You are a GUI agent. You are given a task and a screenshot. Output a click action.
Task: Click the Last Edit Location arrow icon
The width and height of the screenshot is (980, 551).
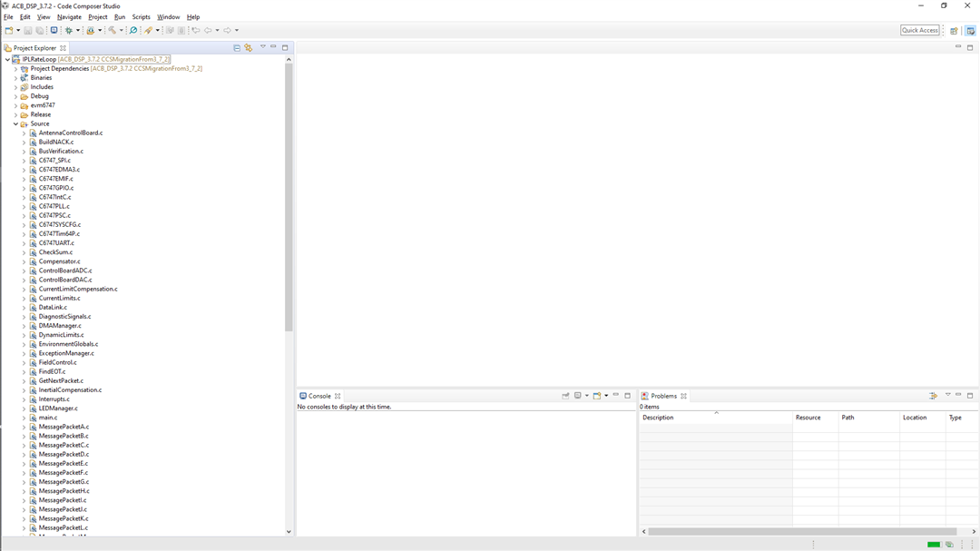click(196, 30)
